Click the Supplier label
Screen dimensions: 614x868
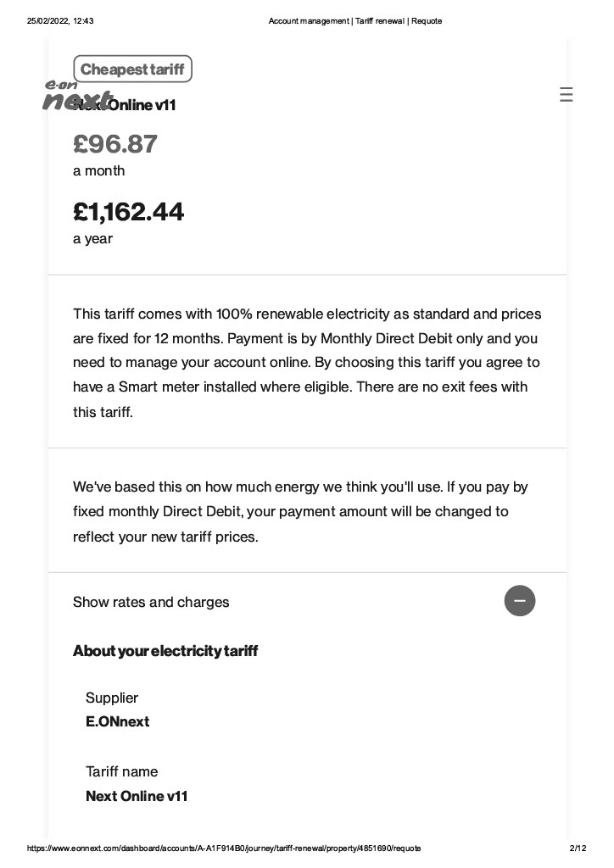tap(112, 698)
